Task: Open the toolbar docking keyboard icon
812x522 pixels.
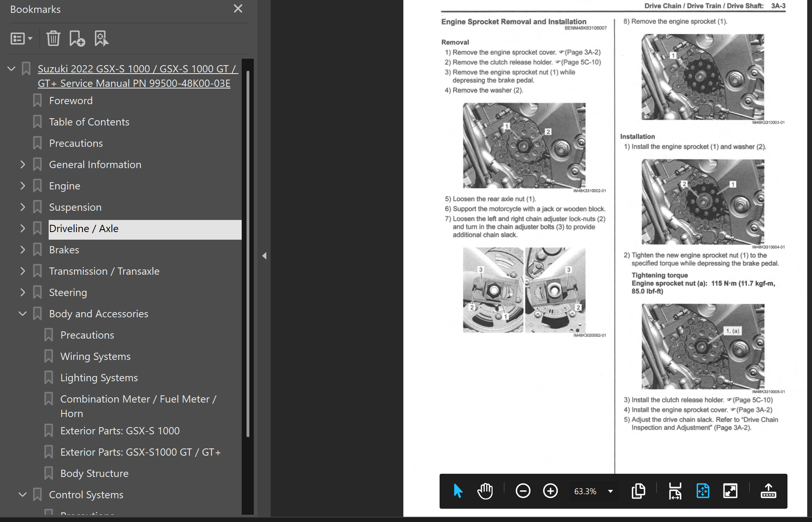Action: pyautogui.click(x=768, y=491)
